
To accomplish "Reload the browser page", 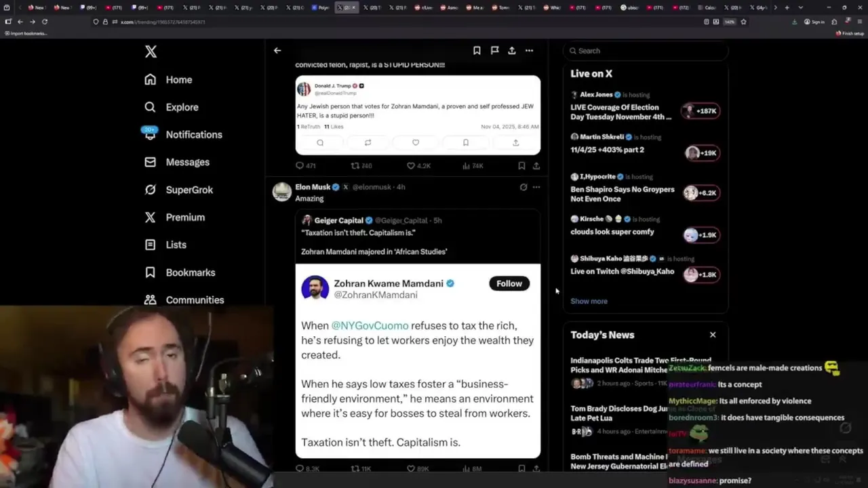I will pyautogui.click(x=45, y=22).
